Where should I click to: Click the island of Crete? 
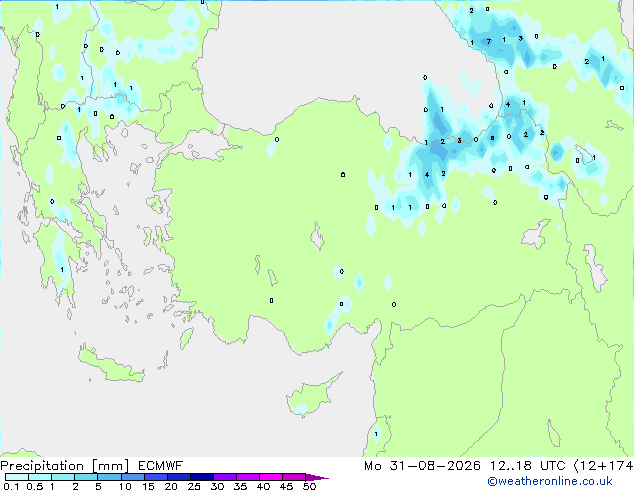click(111, 365)
